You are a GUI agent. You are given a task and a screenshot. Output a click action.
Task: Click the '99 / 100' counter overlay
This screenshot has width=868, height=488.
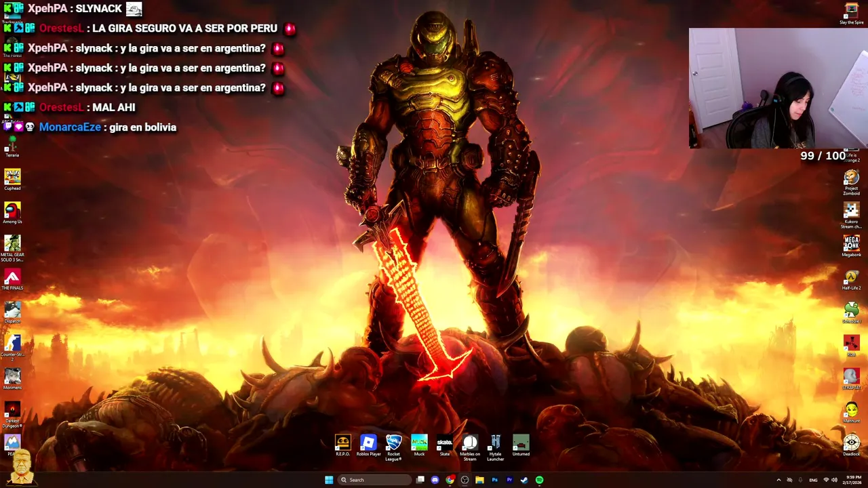click(x=823, y=156)
